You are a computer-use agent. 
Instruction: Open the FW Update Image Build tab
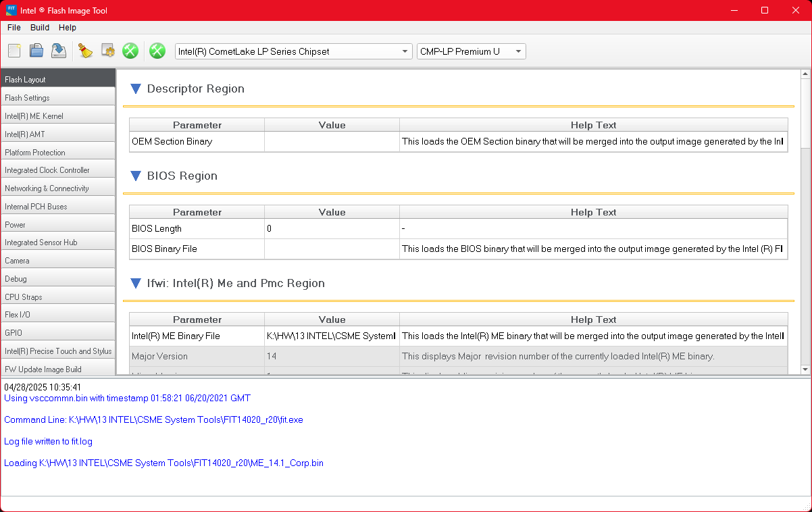pyautogui.click(x=58, y=369)
